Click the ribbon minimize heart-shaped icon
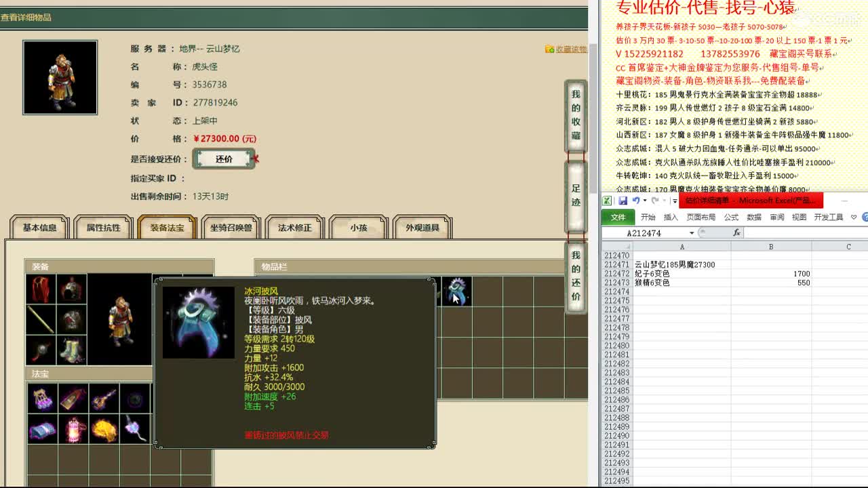 [x=854, y=218]
